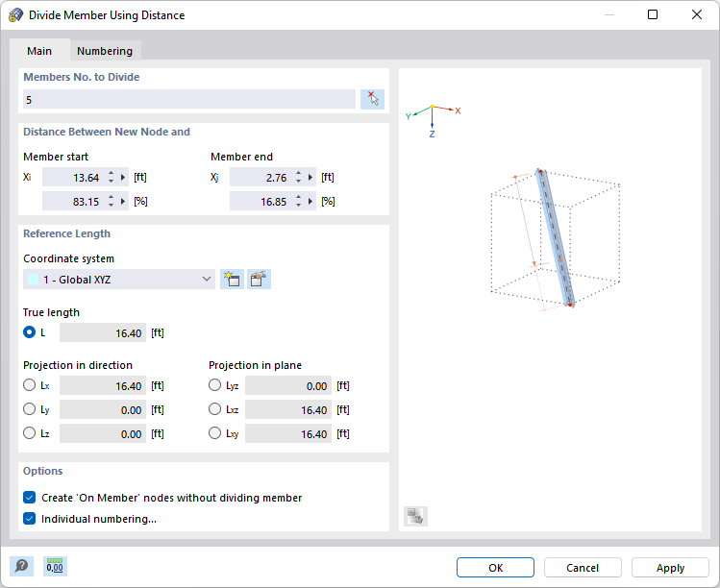Select the Lxz projection in plane radio

pyautogui.click(x=215, y=410)
